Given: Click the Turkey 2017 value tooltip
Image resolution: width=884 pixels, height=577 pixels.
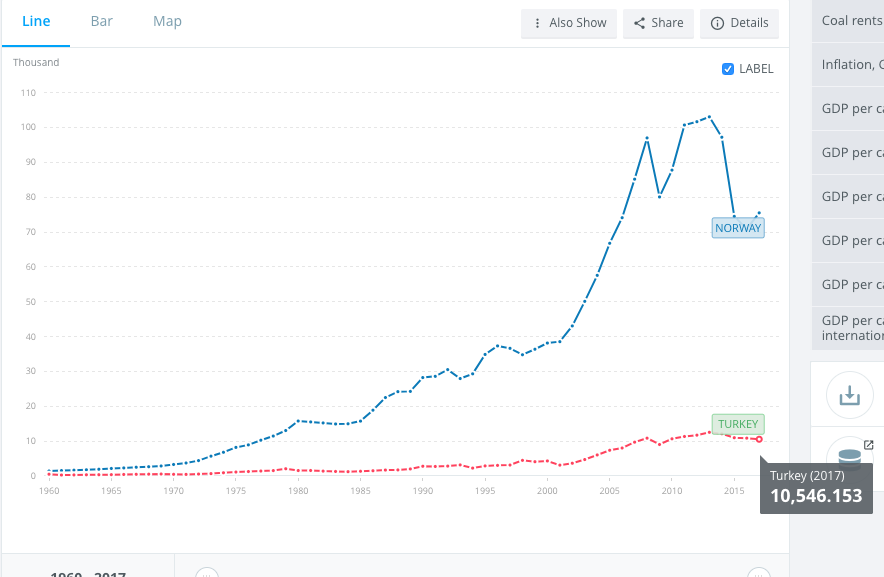Looking at the screenshot, I should pos(815,487).
